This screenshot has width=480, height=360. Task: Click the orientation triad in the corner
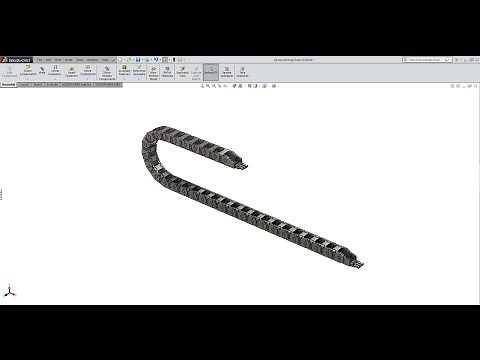9,291
